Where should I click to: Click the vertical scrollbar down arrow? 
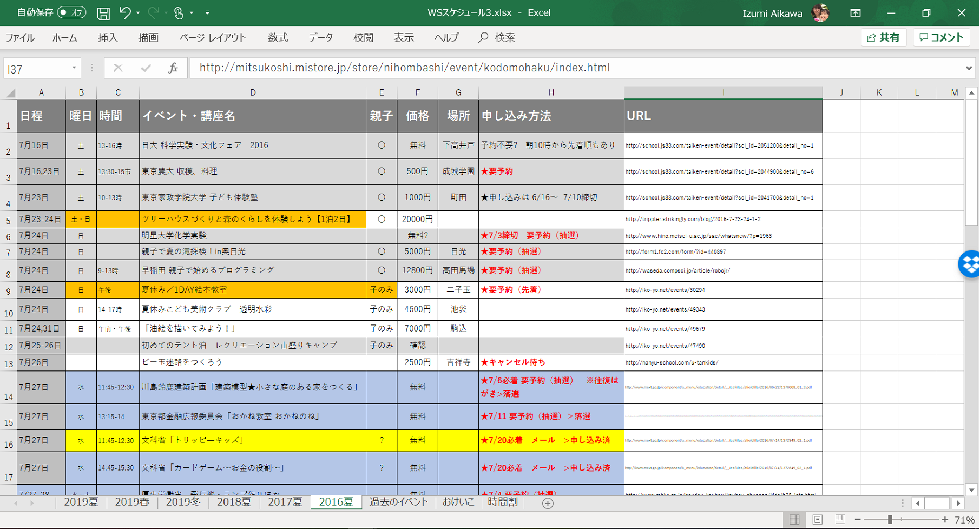point(971,490)
